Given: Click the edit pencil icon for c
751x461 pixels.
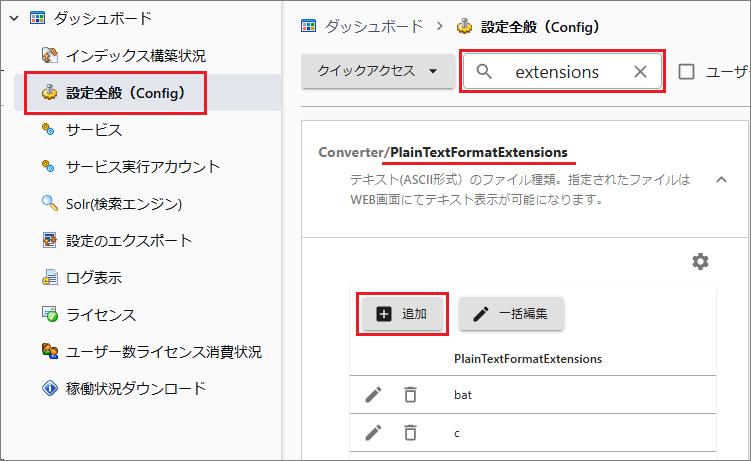Looking at the screenshot, I should click(373, 433).
